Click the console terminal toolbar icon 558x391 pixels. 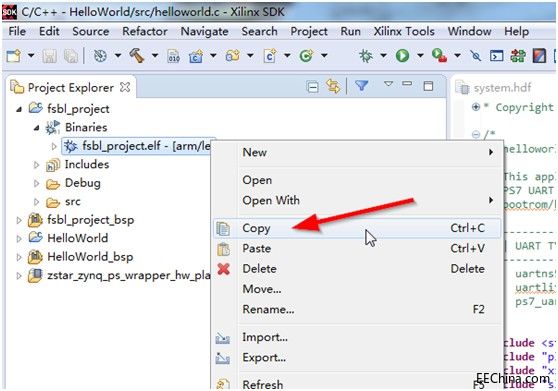point(496,56)
